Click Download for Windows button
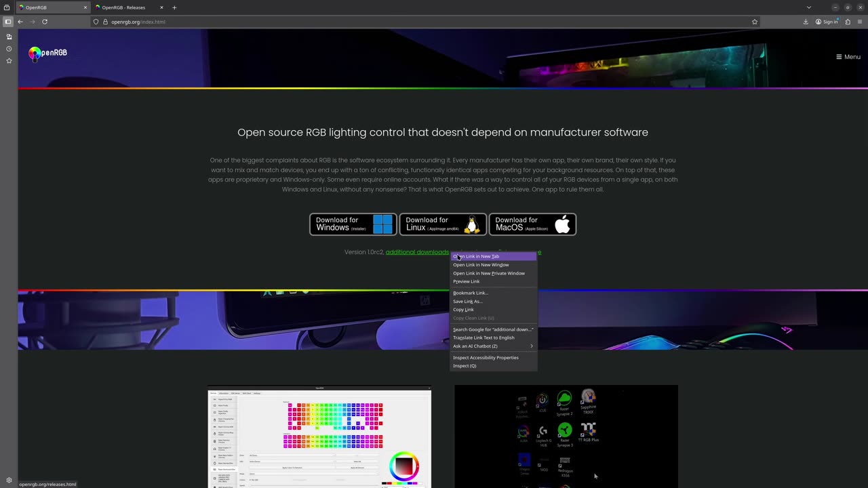Image resolution: width=868 pixels, height=488 pixels. (353, 224)
